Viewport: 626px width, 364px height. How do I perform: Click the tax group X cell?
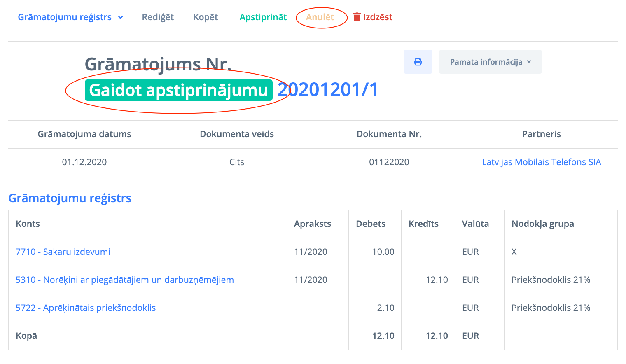tap(514, 252)
